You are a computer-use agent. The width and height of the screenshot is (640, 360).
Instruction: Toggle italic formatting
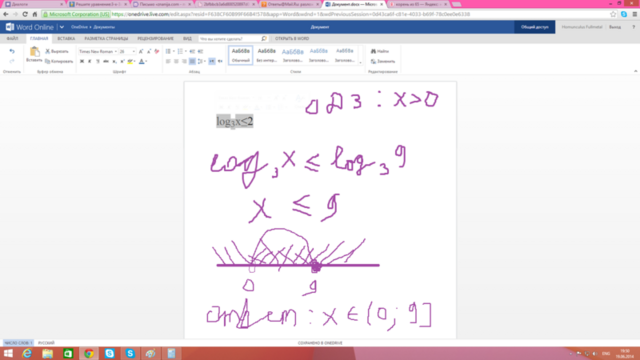click(90, 61)
